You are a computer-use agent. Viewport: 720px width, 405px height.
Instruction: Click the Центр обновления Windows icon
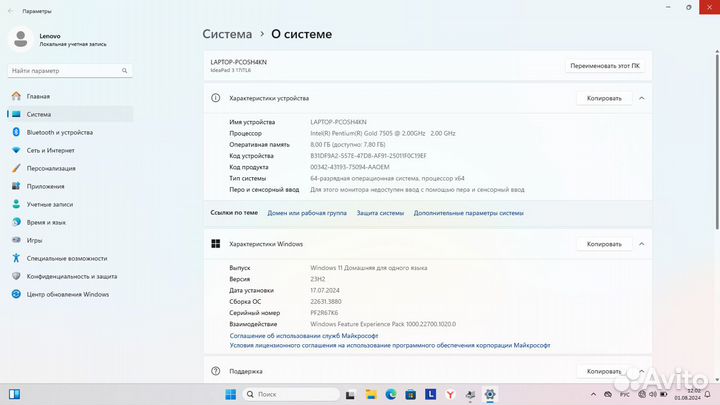[16, 294]
